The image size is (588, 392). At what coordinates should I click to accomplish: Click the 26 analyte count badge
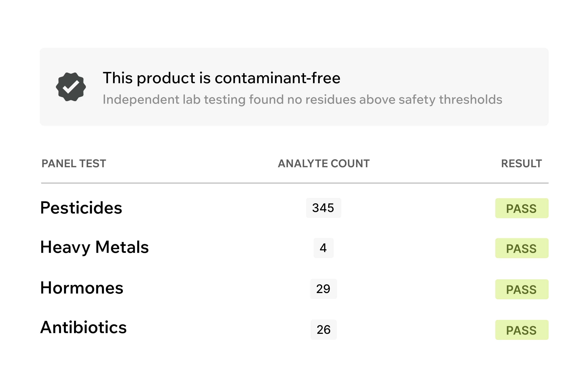coord(324,330)
